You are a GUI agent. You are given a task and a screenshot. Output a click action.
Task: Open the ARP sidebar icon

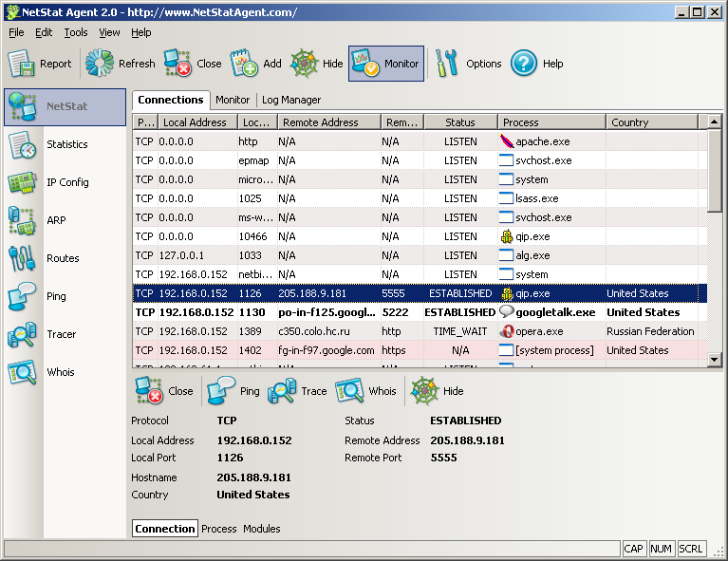(22, 220)
